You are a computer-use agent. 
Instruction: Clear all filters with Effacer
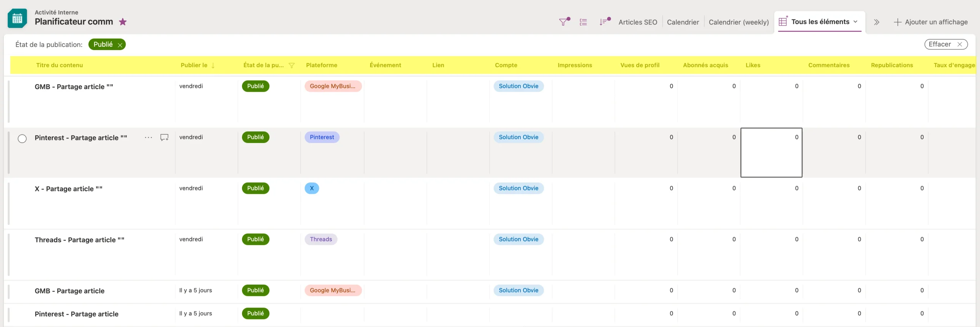[946, 44]
